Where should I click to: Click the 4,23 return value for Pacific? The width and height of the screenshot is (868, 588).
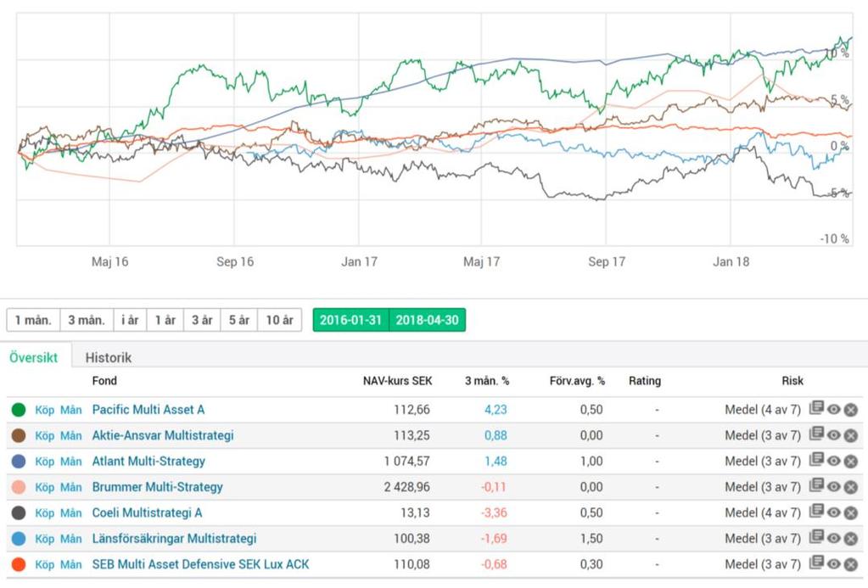(496, 410)
